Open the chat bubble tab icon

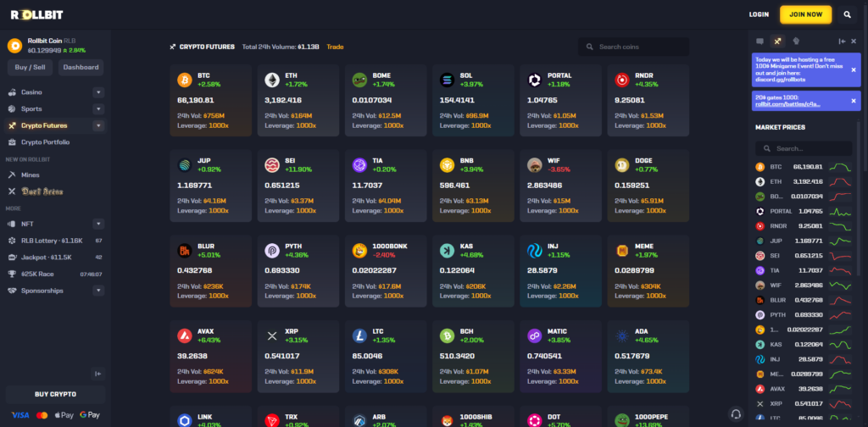760,41
